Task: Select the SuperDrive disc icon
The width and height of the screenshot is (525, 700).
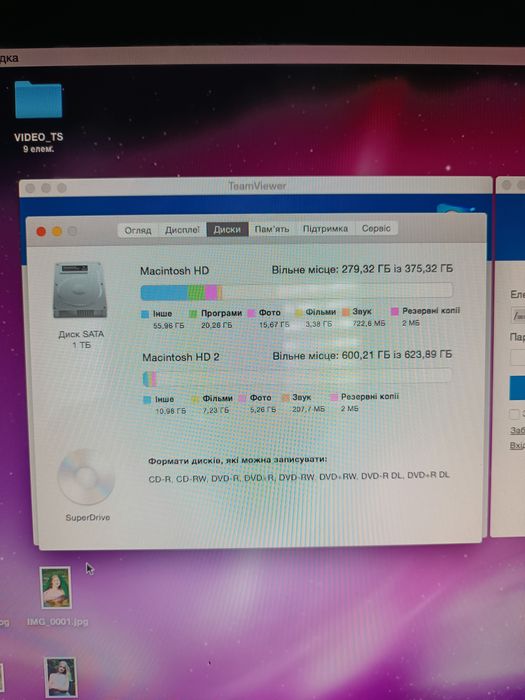Action: click(85, 477)
